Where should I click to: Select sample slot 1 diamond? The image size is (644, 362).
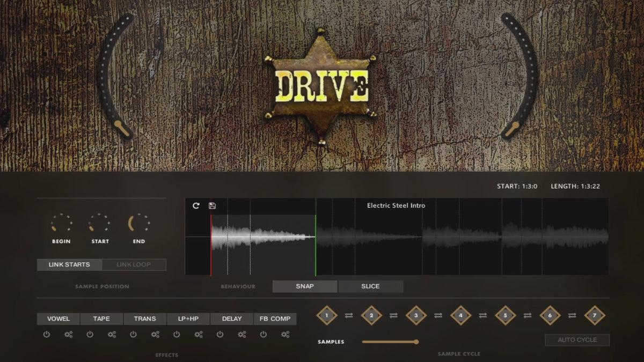point(326,315)
